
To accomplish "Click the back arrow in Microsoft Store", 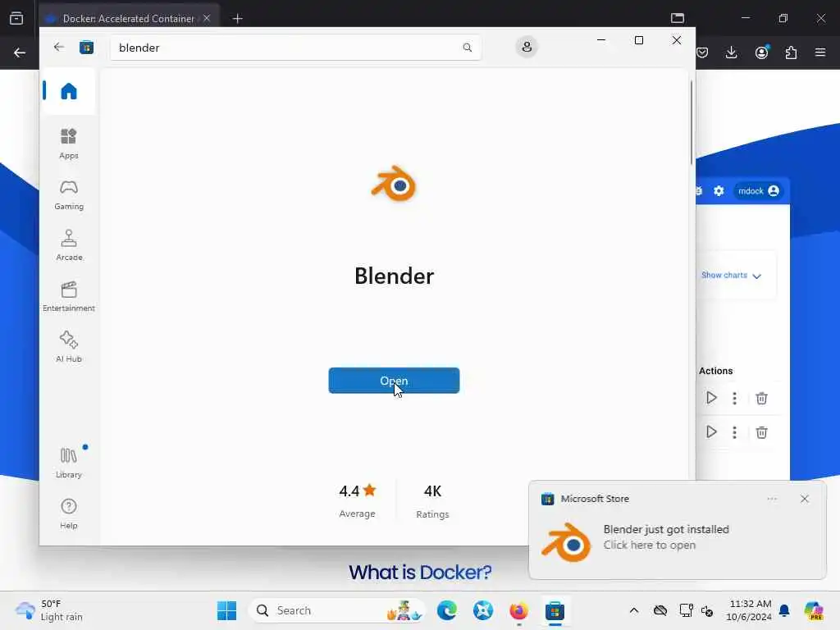I will [x=59, y=47].
